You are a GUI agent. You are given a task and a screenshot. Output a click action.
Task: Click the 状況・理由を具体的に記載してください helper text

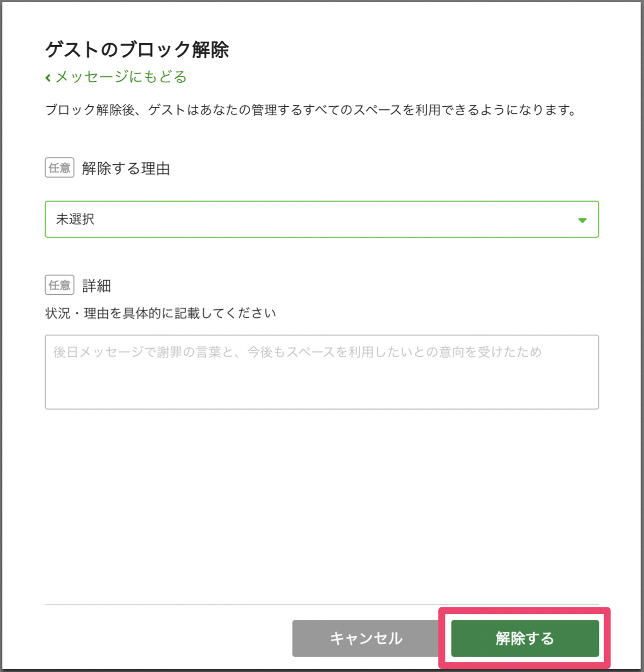pos(160,313)
